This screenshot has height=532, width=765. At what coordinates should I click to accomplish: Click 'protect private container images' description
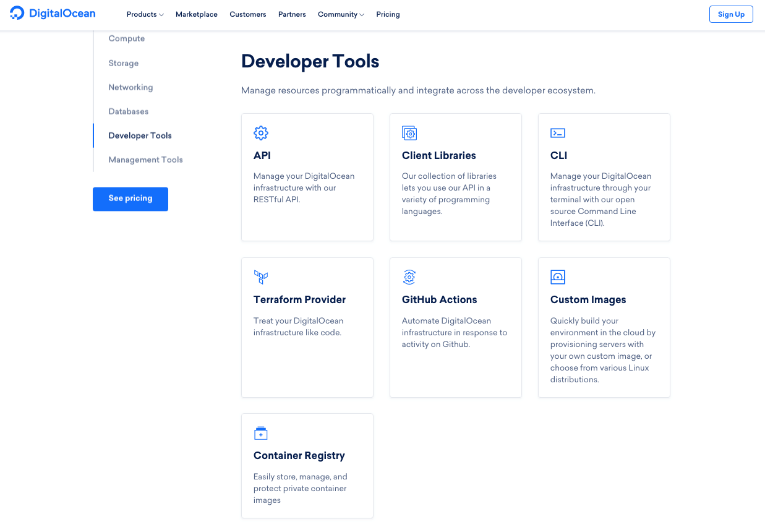301,488
